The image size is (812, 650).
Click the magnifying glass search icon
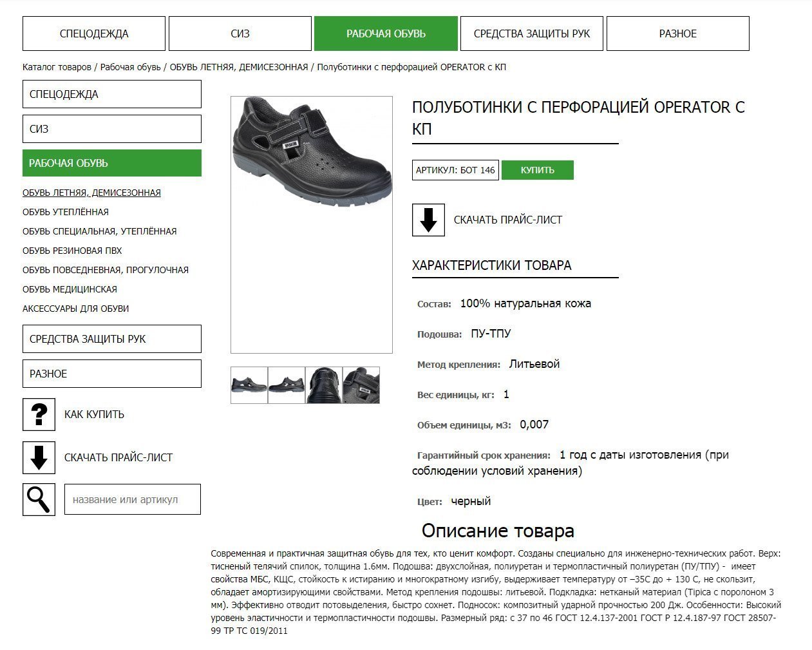(39, 500)
